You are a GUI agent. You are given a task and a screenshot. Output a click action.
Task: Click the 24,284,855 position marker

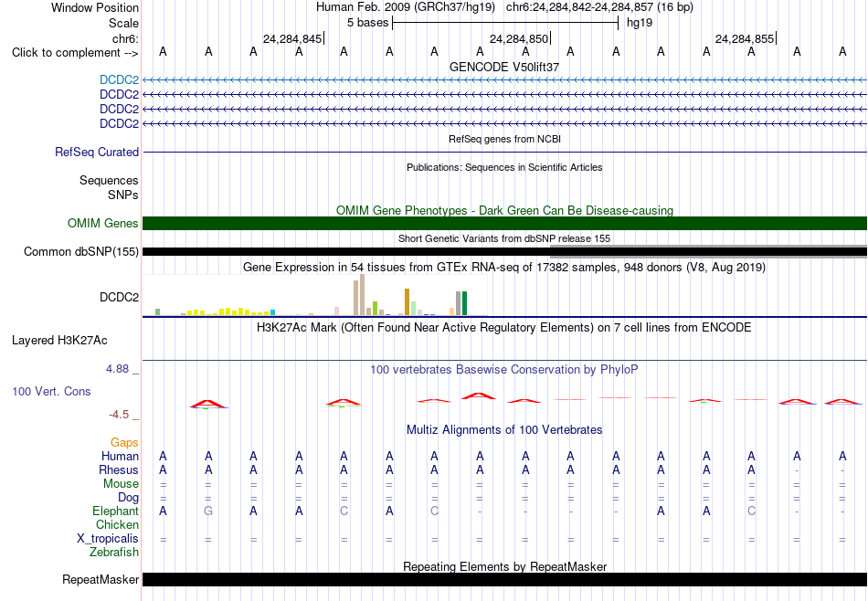pos(745,38)
